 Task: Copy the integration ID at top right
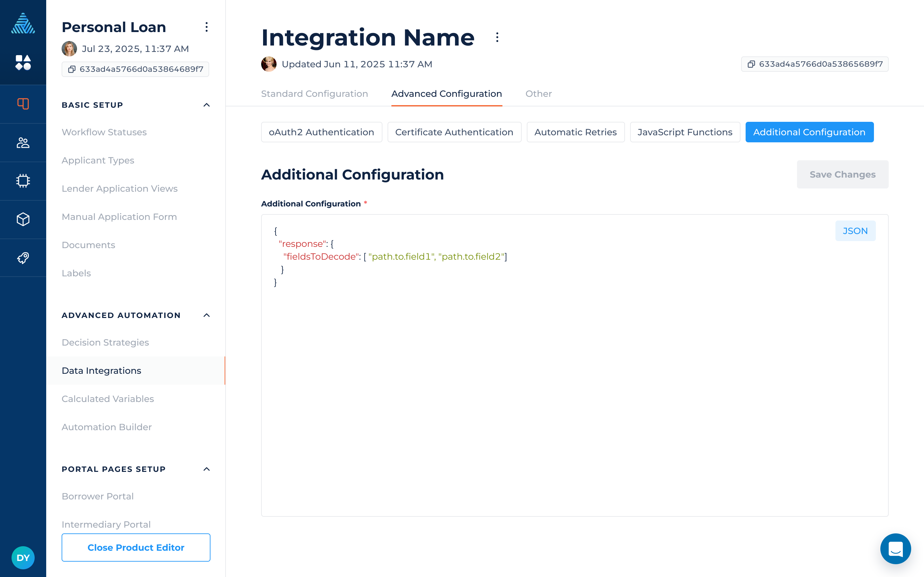751,64
